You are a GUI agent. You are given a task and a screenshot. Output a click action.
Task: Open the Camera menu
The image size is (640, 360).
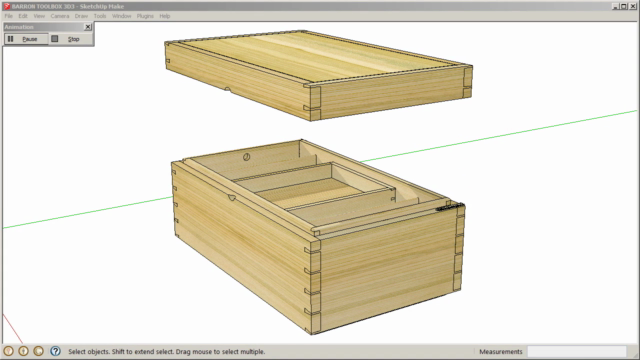pyautogui.click(x=60, y=16)
